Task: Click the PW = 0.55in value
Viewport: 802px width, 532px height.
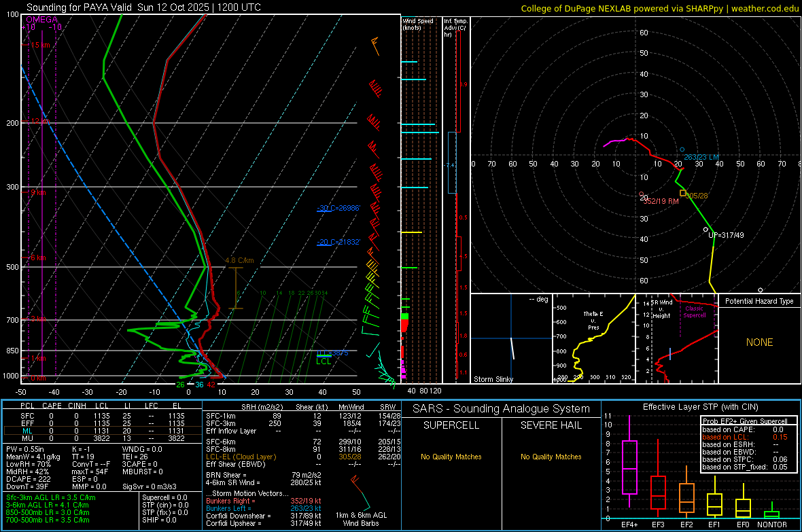Action: (x=24, y=449)
